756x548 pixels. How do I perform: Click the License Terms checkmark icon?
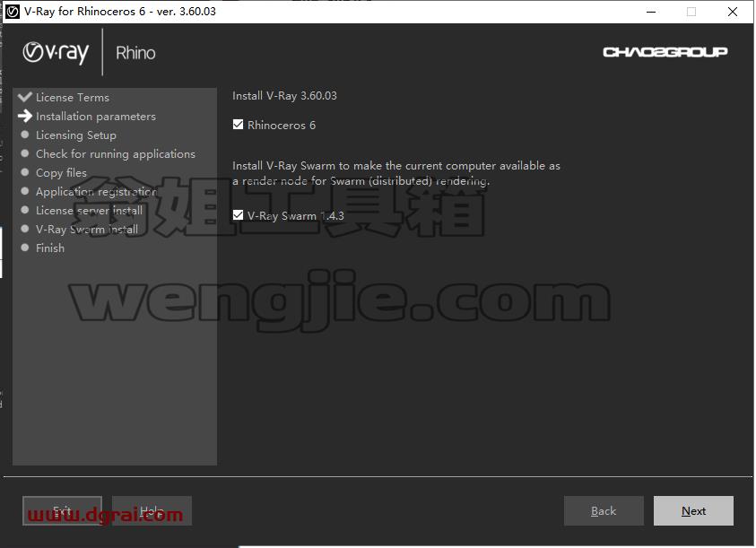(x=25, y=97)
